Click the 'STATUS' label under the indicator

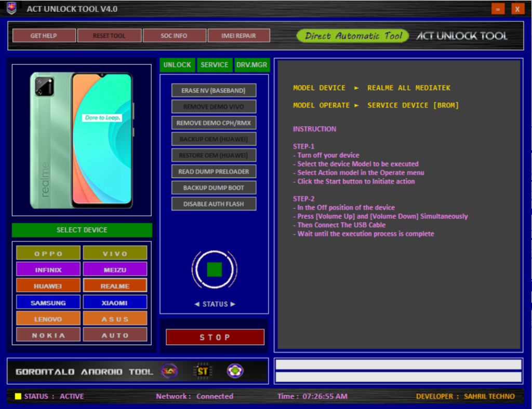[x=215, y=304]
